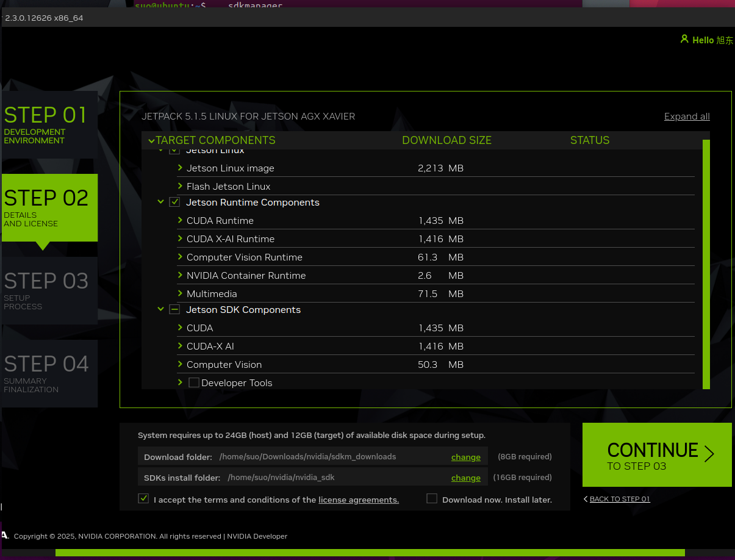Toggle the Jetson SDK Components checkbox
Screen dimensions: 735x560
174,309
